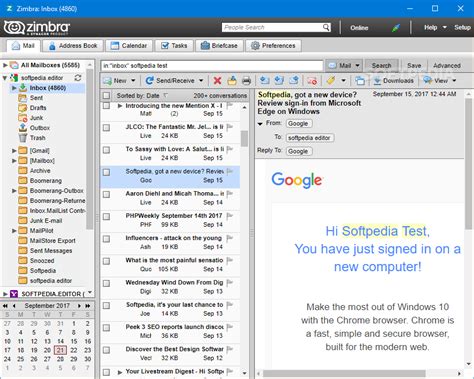Click the Launch in separate window icon
Image resolution: width=474 pixels, height=379 pixels.
point(359,80)
